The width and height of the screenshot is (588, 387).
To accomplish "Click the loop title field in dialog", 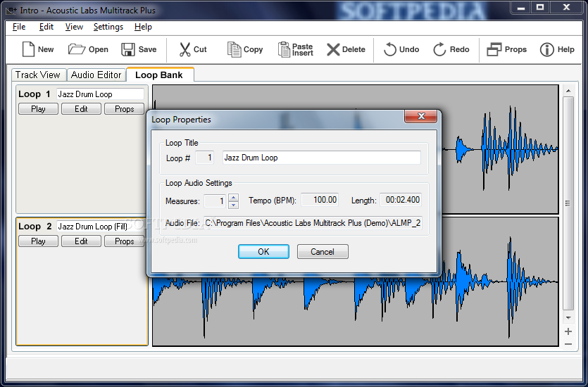I will [322, 158].
